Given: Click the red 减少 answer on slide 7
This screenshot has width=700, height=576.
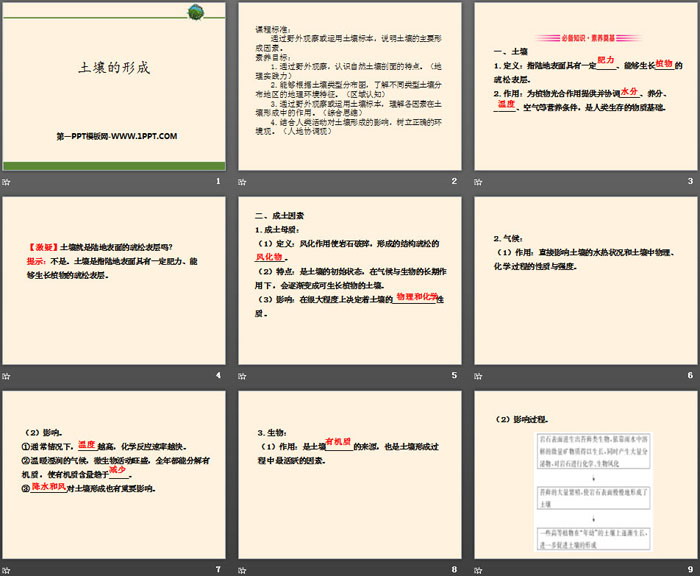Looking at the screenshot, I should click(x=117, y=469).
